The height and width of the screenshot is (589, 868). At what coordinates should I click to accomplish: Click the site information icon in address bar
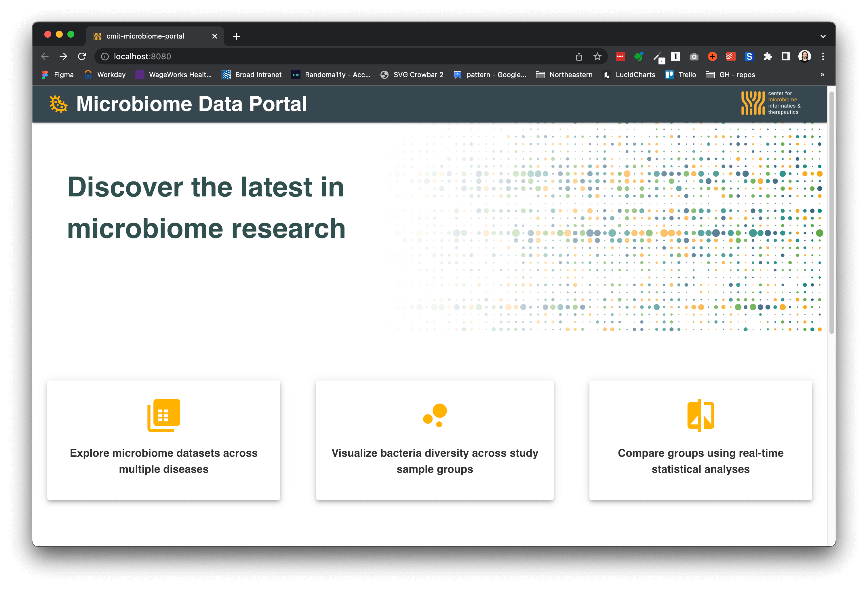coord(105,56)
